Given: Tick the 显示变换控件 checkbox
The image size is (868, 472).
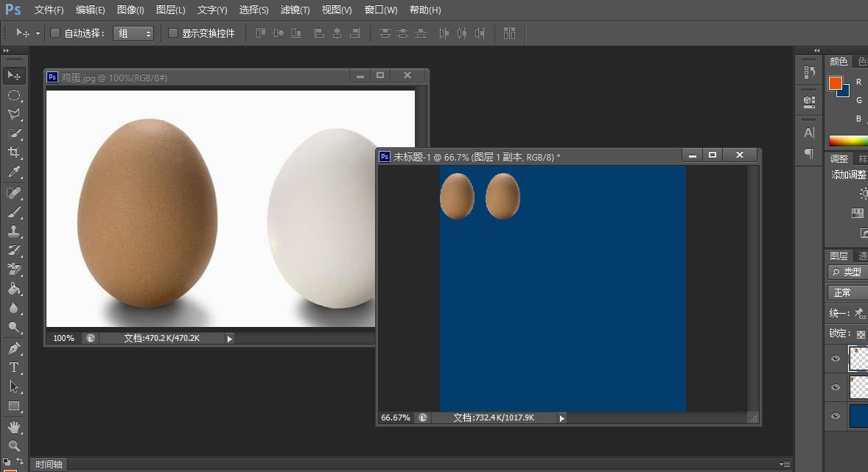Looking at the screenshot, I should click(x=173, y=33).
